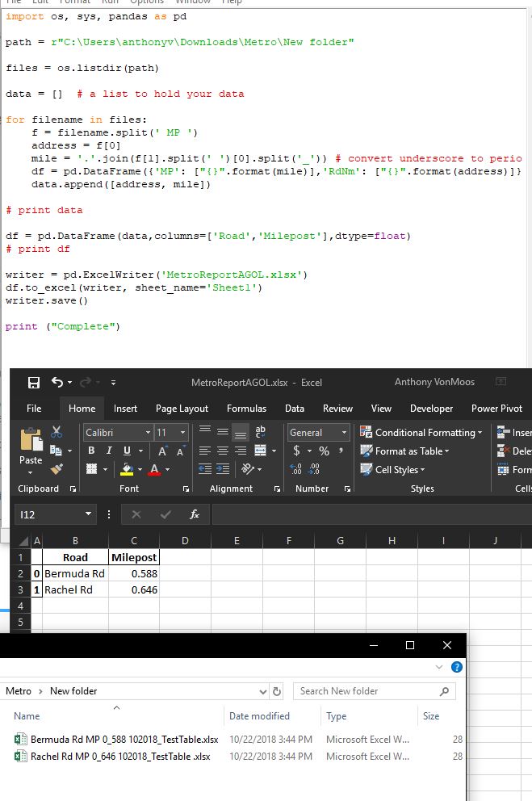Select cell containing Bermuda Rd
This screenshot has width=532, height=801.
tap(75, 573)
